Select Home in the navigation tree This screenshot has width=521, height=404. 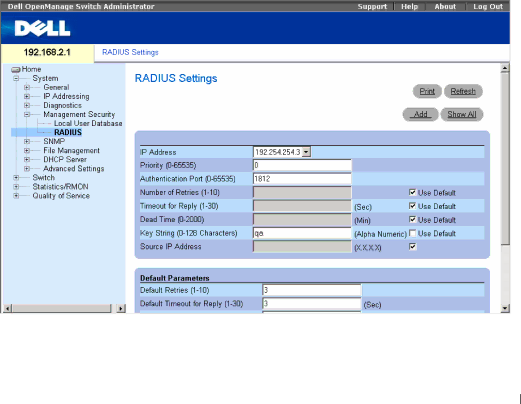[31, 69]
